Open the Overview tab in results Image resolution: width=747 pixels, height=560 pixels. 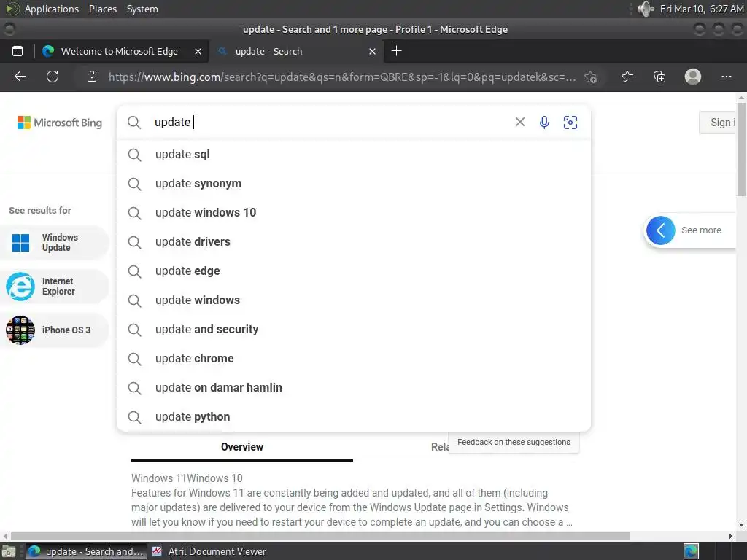[242, 447]
